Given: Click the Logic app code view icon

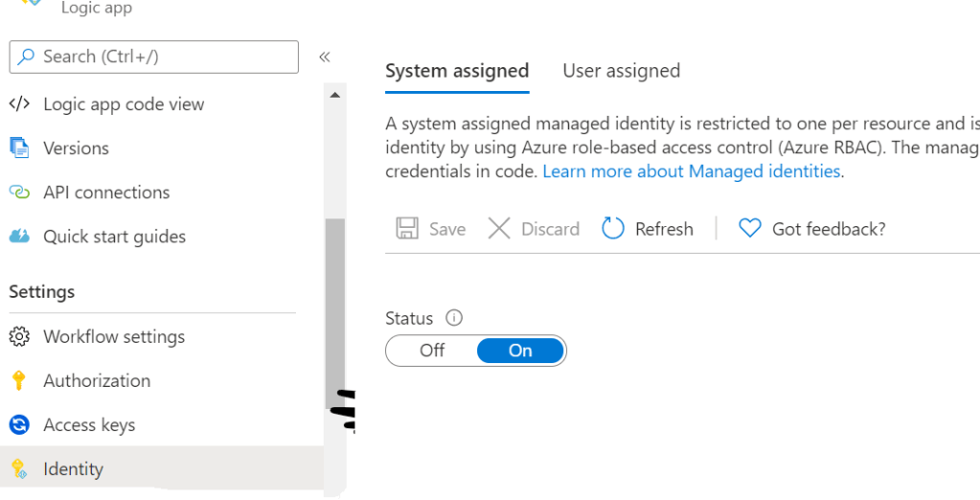Looking at the screenshot, I should pos(19,104).
